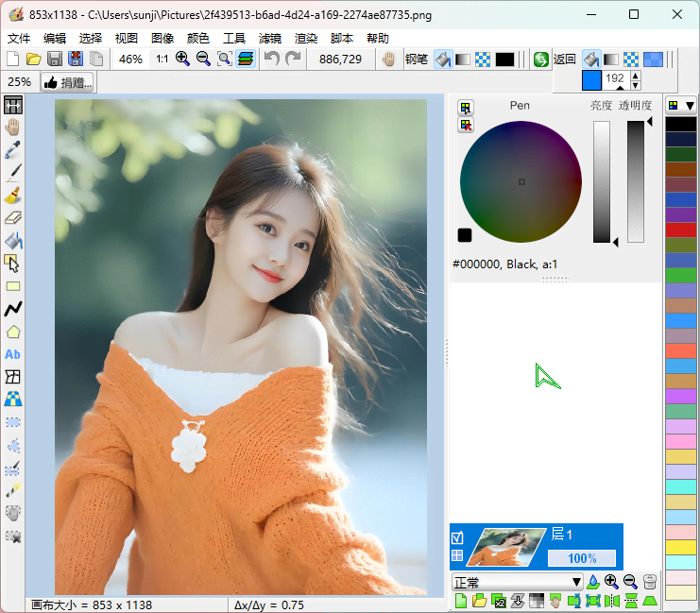The height and width of the screenshot is (613, 700).
Task: Select the polygon selection tool
Action: [x=13, y=446]
